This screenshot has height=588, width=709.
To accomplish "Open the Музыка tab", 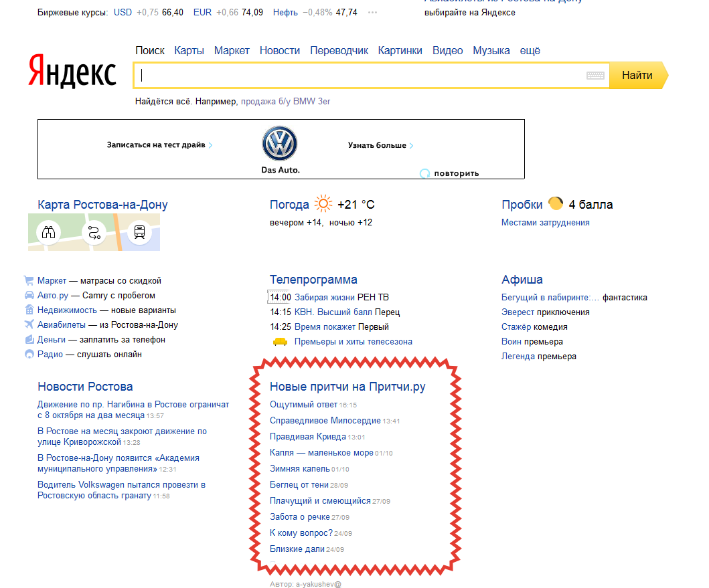I will (x=491, y=51).
